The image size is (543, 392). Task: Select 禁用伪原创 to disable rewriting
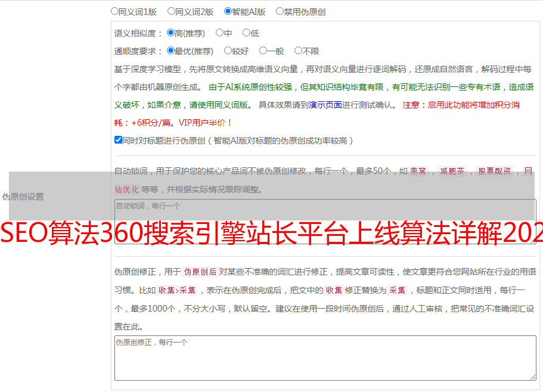point(280,11)
